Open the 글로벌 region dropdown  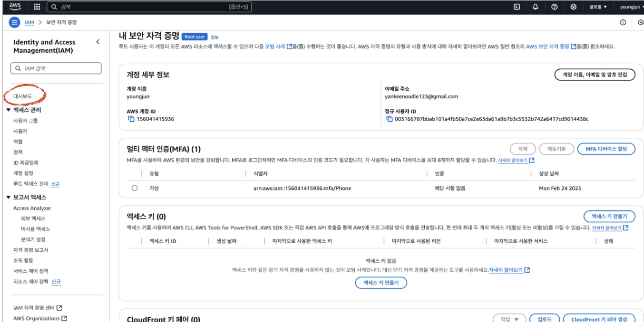[598, 7]
